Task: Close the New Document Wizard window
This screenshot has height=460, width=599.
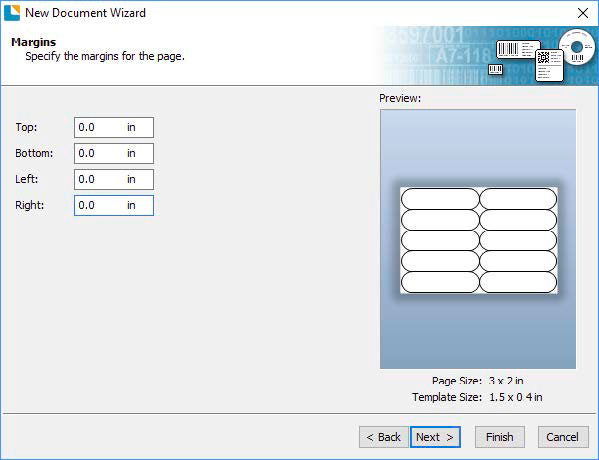Action: [x=583, y=13]
